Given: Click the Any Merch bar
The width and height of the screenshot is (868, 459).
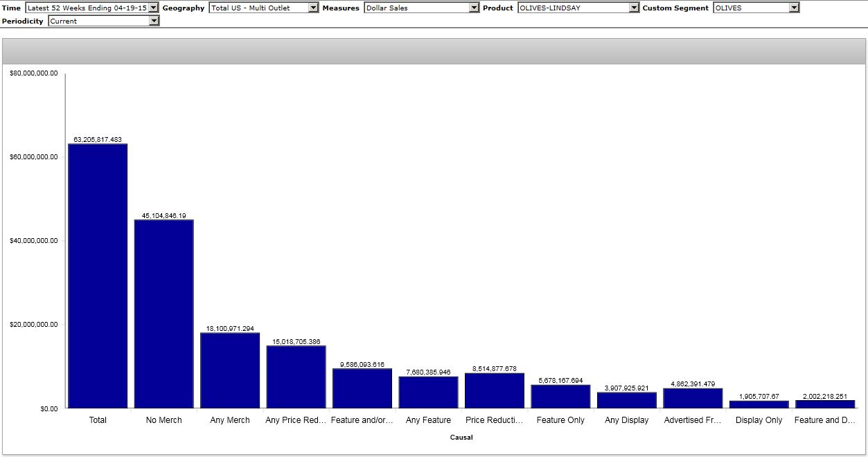Looking at the screenshot, I should 230,370.
